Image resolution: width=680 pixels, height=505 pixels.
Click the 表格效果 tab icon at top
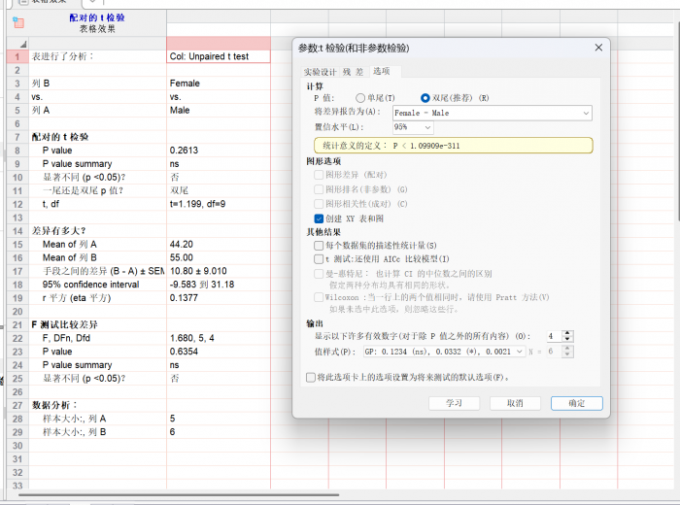point(22,3)
